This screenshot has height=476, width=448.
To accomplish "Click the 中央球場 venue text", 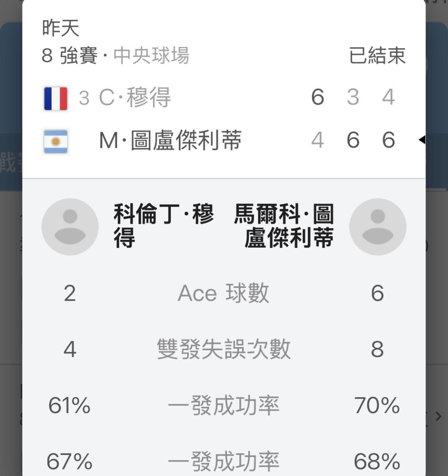I will 151,56.
